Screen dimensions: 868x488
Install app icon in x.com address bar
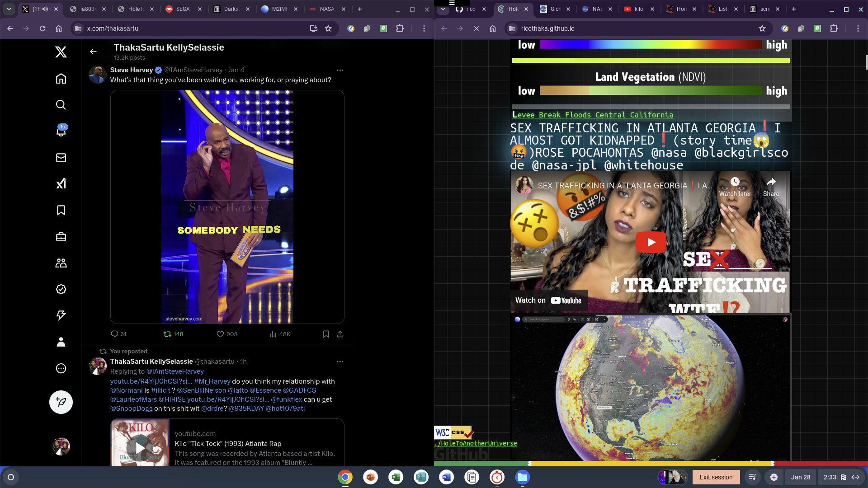(313, 28)
